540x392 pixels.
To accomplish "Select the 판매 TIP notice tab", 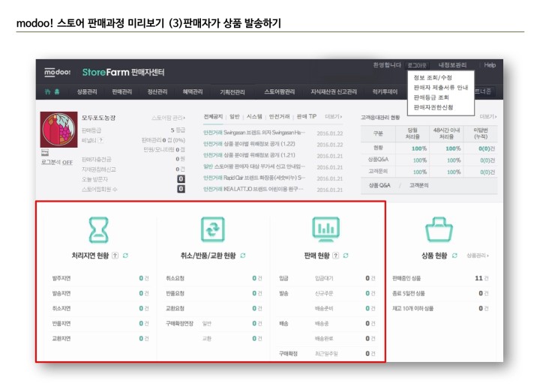I will (307, 117).
